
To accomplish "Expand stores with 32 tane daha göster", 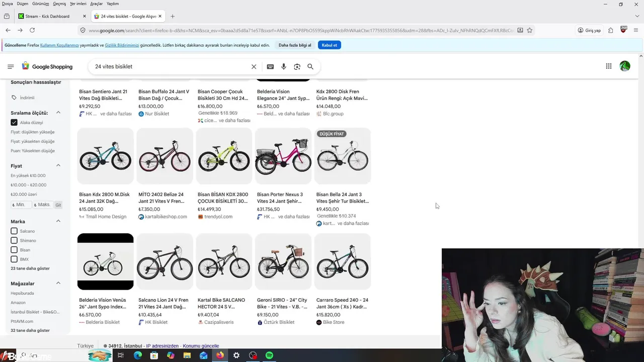I will point(30,330).
